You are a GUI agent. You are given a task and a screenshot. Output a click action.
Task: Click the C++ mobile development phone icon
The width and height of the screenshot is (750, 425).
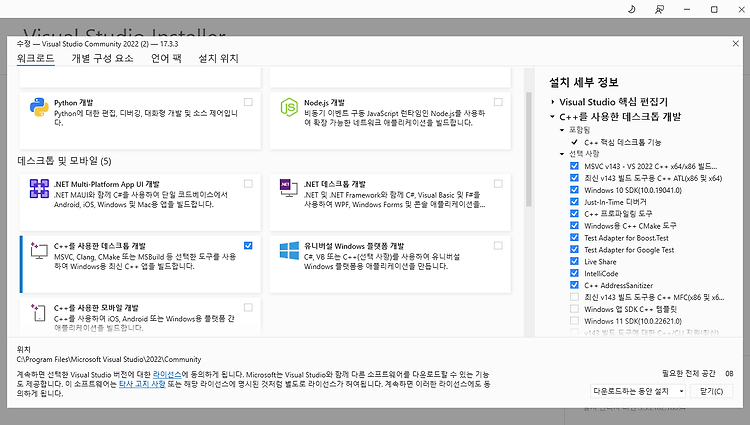(38, 312)
